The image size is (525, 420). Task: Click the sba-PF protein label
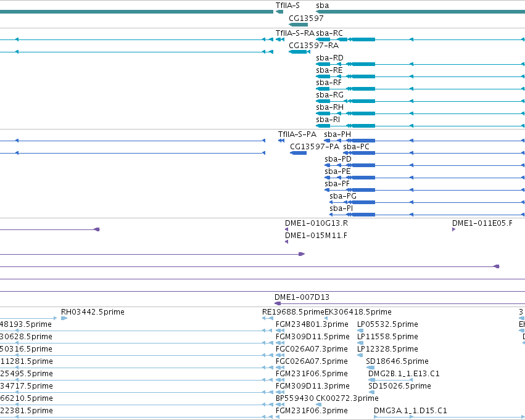tap(337, 184)
